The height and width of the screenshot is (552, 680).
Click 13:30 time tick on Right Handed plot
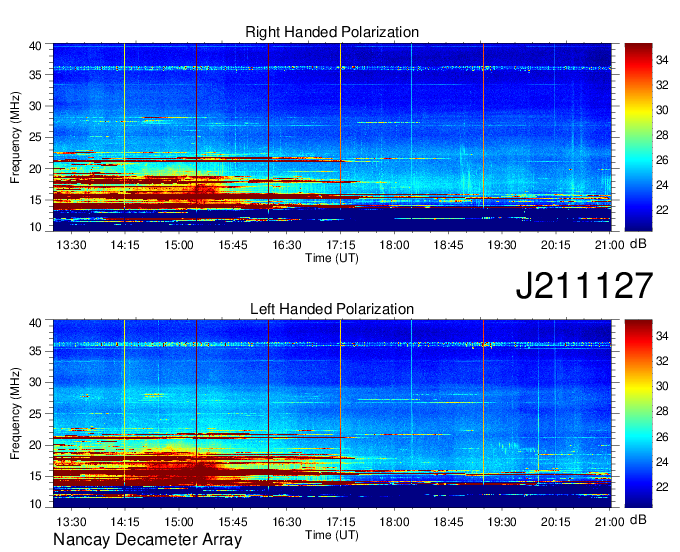point(71,245)
